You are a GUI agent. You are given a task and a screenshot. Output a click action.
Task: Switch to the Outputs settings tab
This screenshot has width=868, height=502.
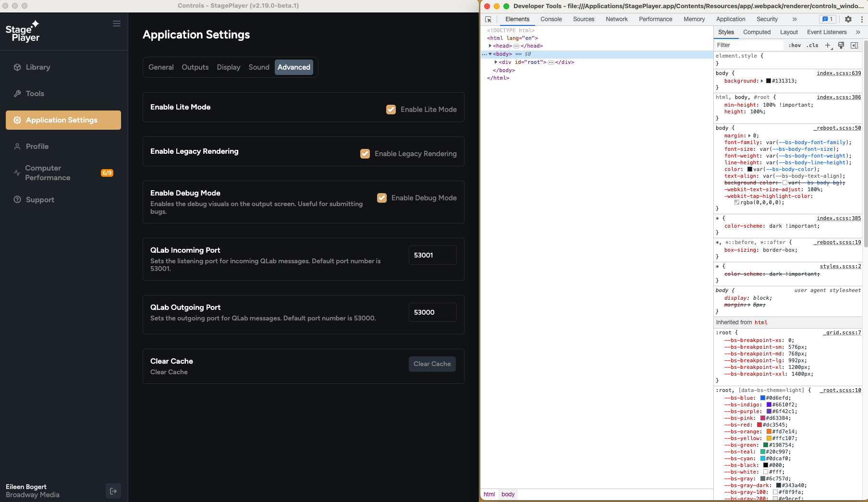click(195, 67)
